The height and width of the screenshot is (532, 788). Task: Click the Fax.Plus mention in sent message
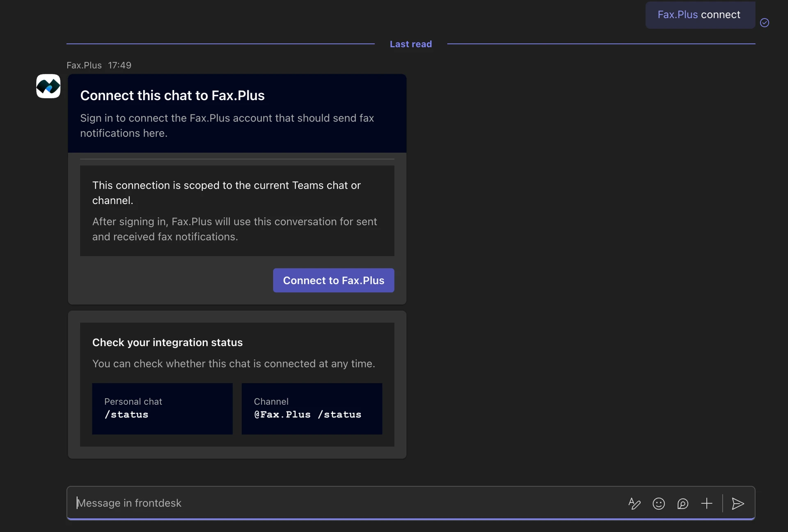tap(678, 15)
